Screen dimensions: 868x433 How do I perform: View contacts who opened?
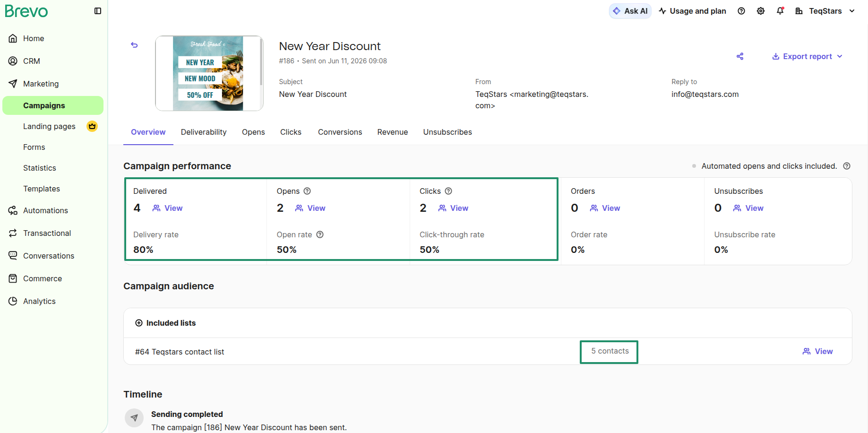tap(310, 208)
